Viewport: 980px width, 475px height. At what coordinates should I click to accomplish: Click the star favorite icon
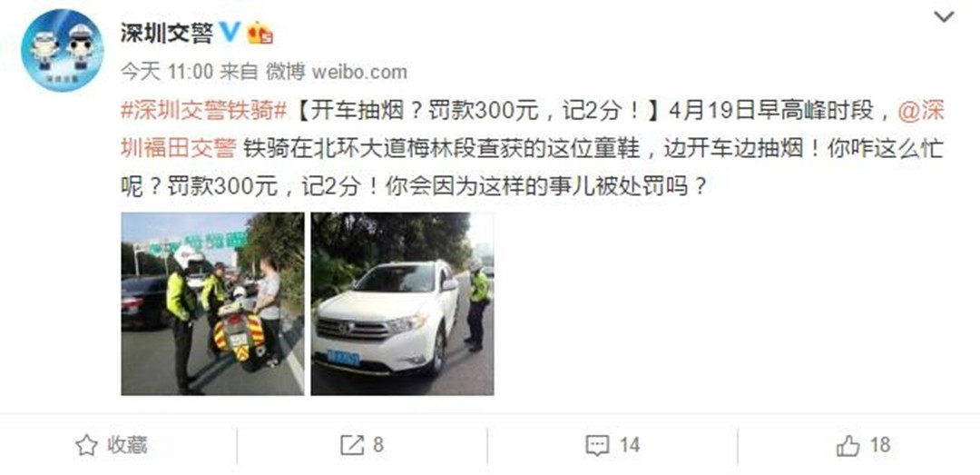[x=86, y=445]
